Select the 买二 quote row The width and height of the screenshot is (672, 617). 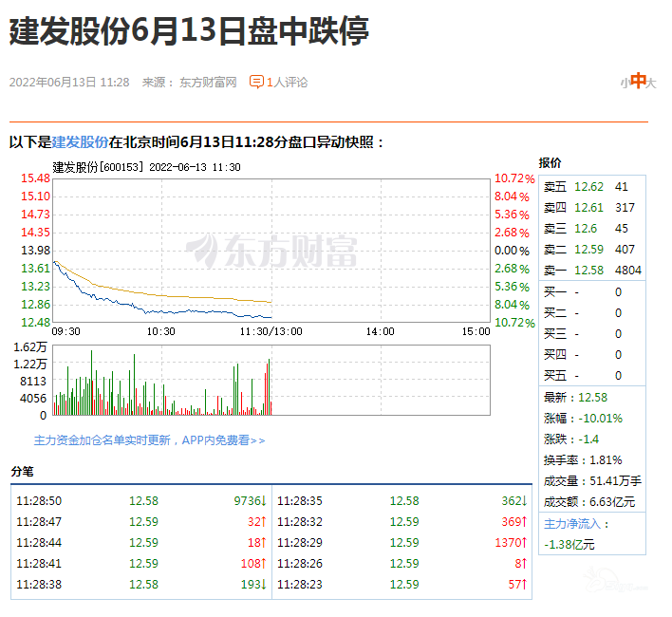point(592,313)
